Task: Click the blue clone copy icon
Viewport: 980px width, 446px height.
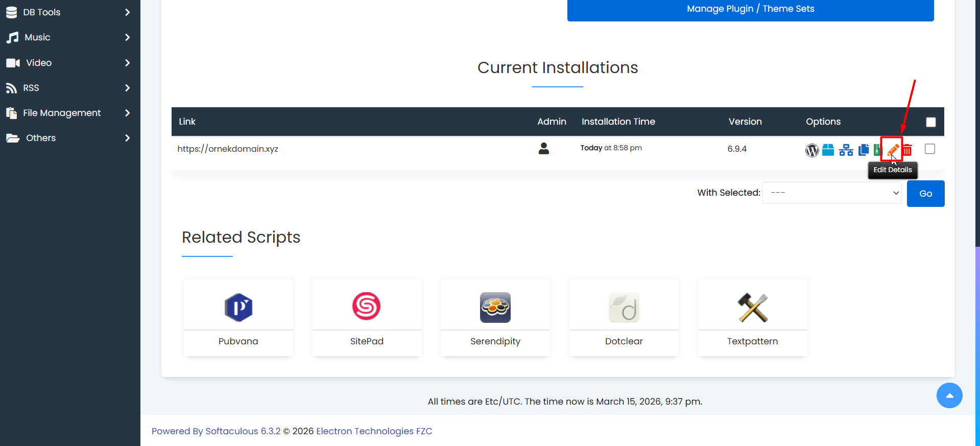Action: pos(864,150)
